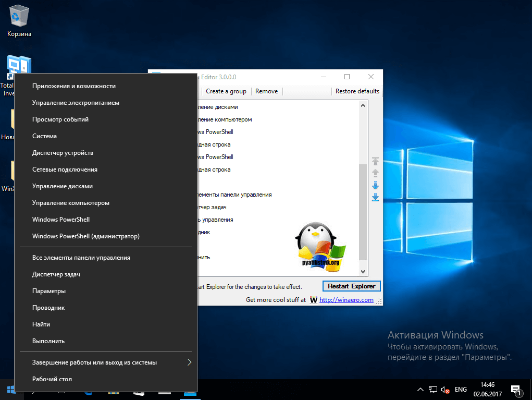Show hidden tray icons chevron
Viewport: 532px width, 400px height.
420,390
